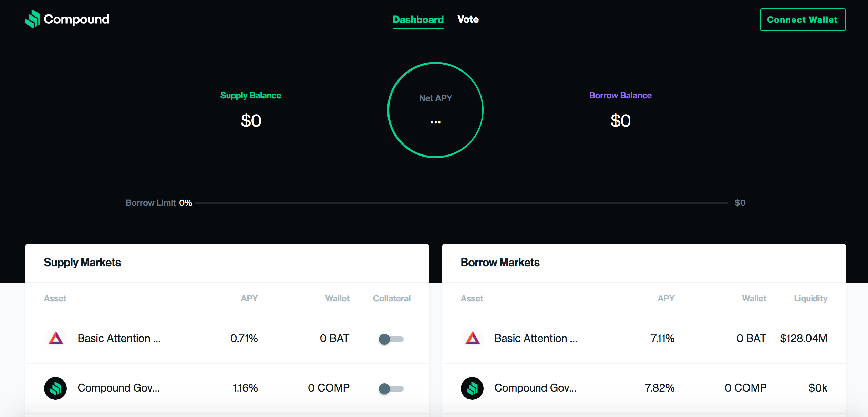Click the Supply Balance label
The width and height of the screenshot is (868, 417).
[251, 95]
